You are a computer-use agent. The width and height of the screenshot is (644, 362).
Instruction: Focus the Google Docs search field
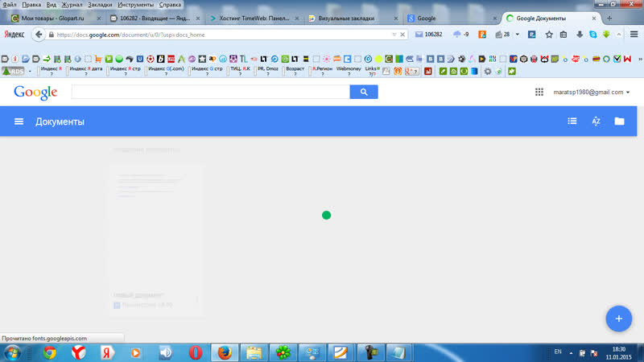point(211,92)
